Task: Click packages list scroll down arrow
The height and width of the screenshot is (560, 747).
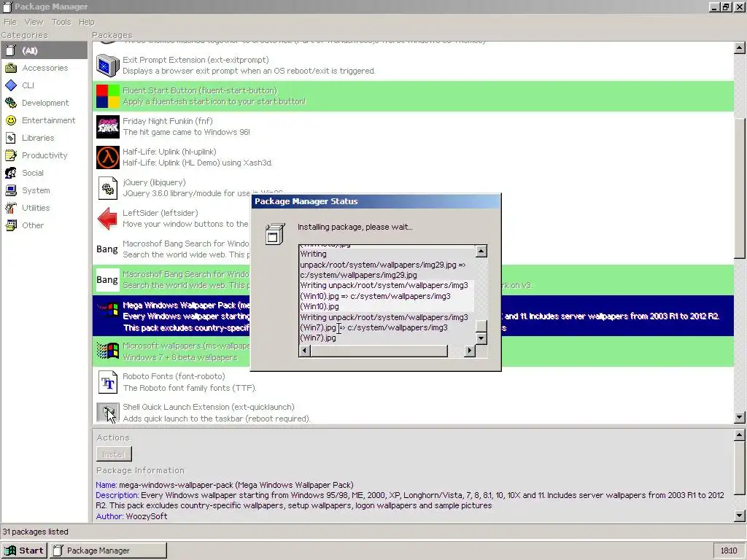Action: pyautogui.click(x=740, y=418)
